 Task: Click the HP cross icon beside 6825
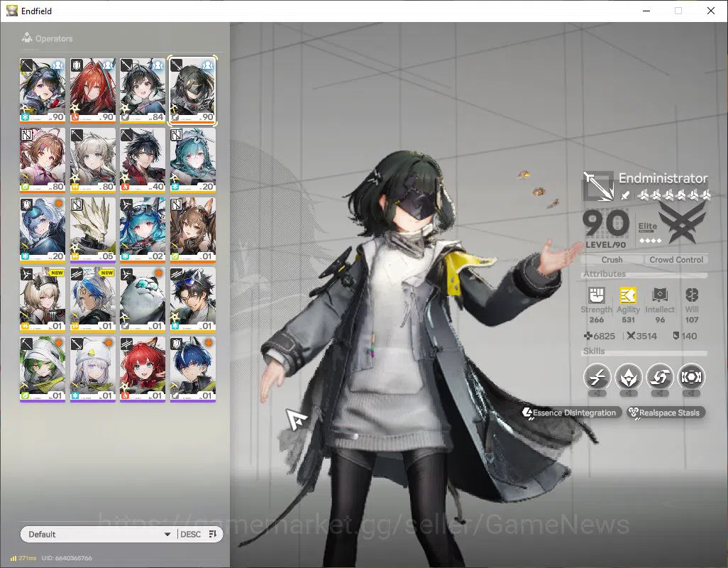[x=588, y=336]
